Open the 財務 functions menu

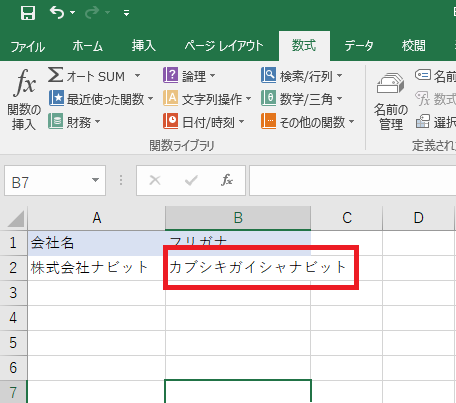pyautogui.click(x=74, y=122)
